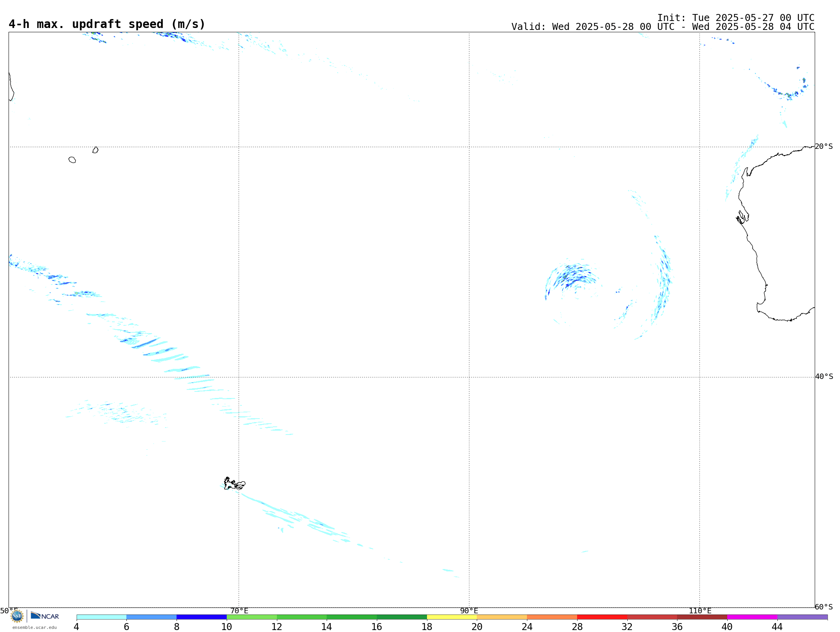Click the ensemble.ucar.edu text
840x632 pixels.
[x=35, y=627]
